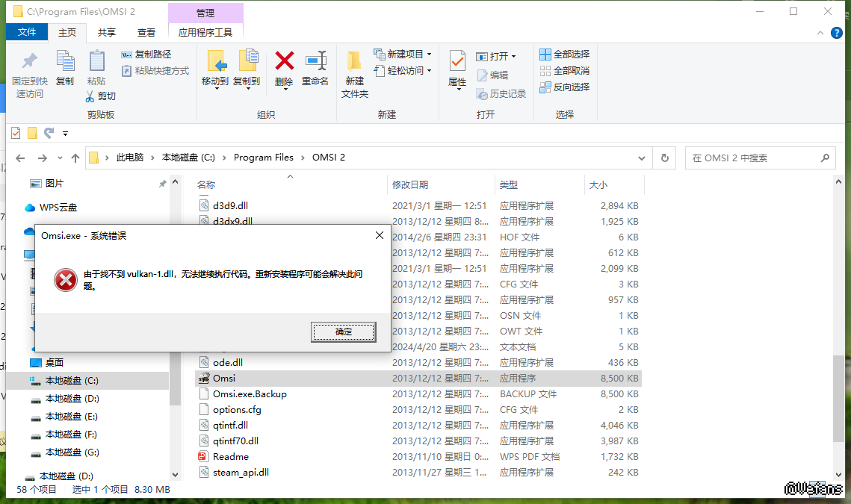
Task: Open the Copy To (复制到) menu
Action: pyautogui.click(x=247, y=69)
